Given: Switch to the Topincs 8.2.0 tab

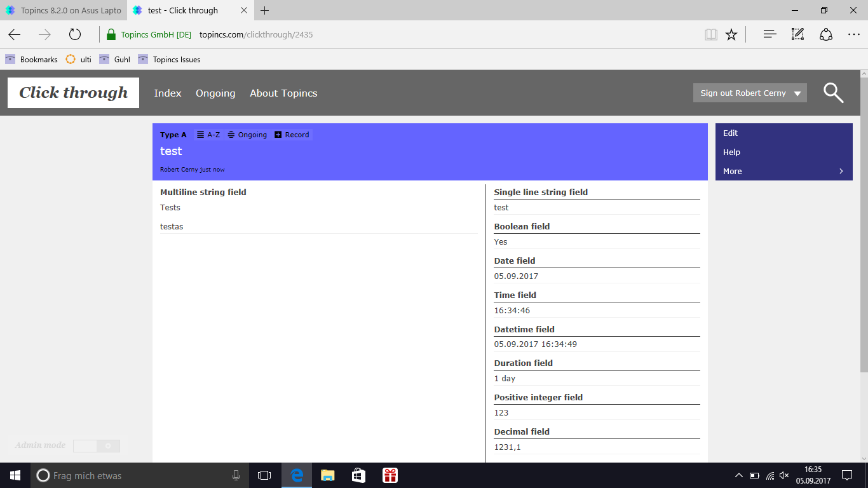Looking at the screenshot, I should coord(64,10).
